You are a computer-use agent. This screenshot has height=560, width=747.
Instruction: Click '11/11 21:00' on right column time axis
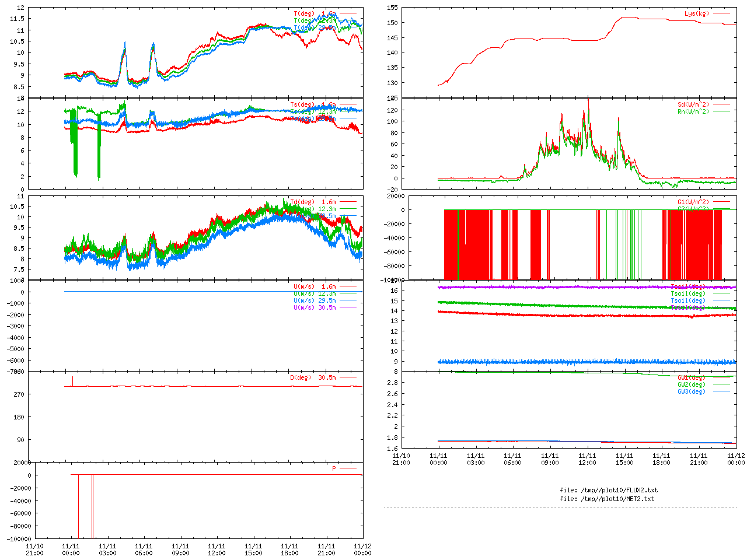[x=699, y=459]
